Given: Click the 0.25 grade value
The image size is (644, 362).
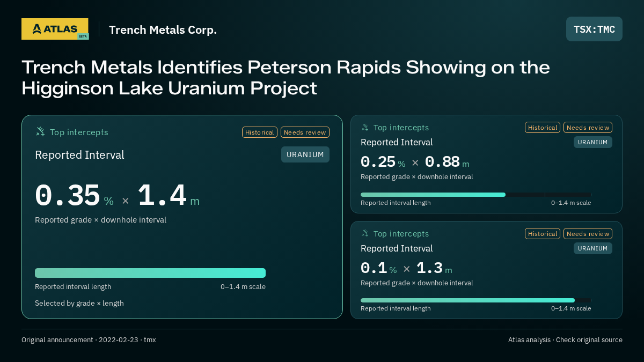Looking at the screenshot, I should pos(378,162).
